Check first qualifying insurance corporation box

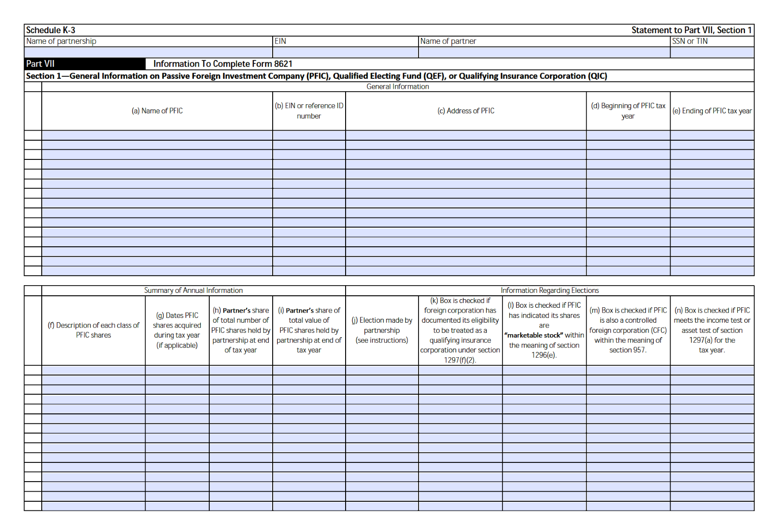tap(460, 370)
